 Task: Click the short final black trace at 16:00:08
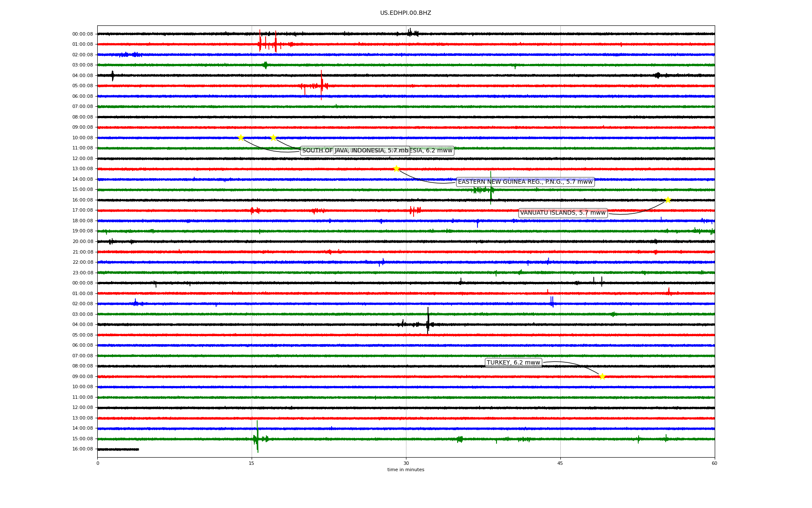(x=118, y=449)
